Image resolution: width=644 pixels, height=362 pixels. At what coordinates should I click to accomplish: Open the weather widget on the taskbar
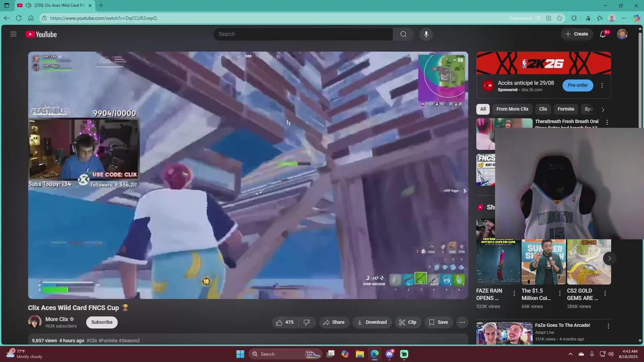point(24,354)
